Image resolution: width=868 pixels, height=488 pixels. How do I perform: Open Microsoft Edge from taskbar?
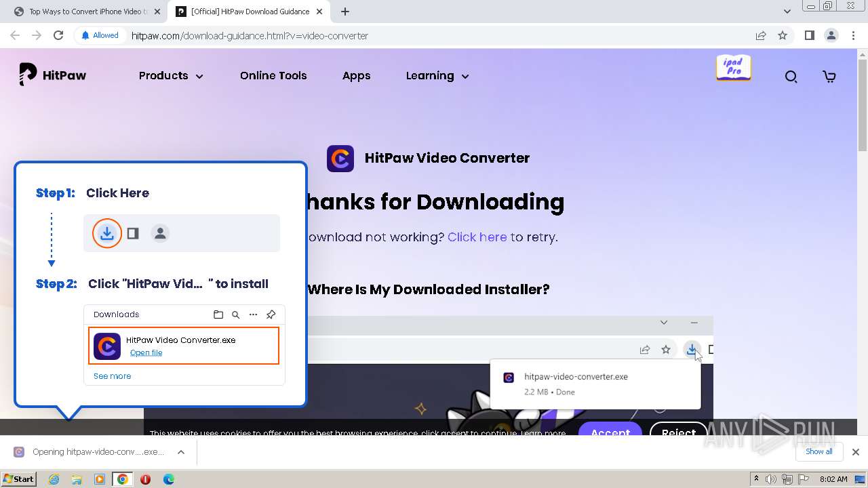(168, 479)
